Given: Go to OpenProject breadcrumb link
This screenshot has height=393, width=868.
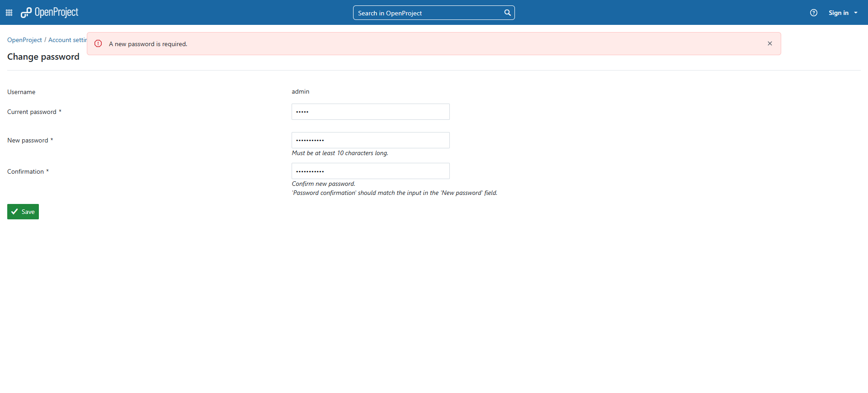Looking at the screenshot, I should click(24, 40).
